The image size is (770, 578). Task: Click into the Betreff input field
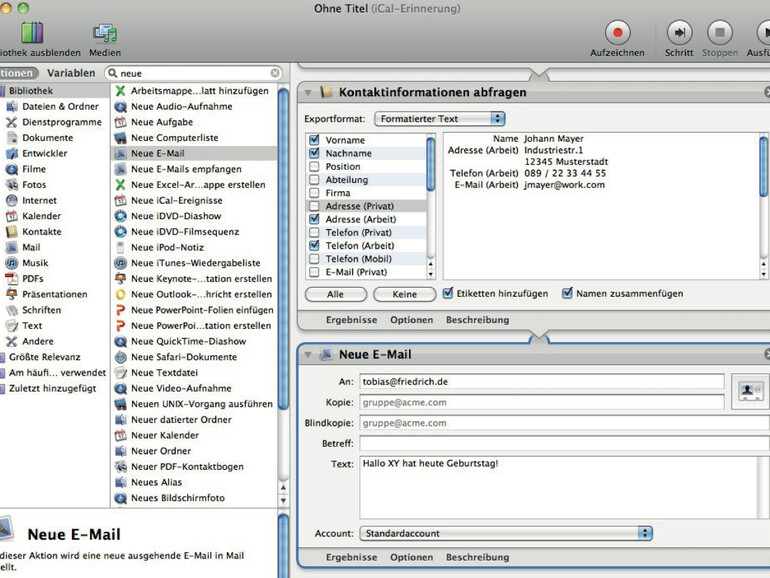click(x=564, y=443)
